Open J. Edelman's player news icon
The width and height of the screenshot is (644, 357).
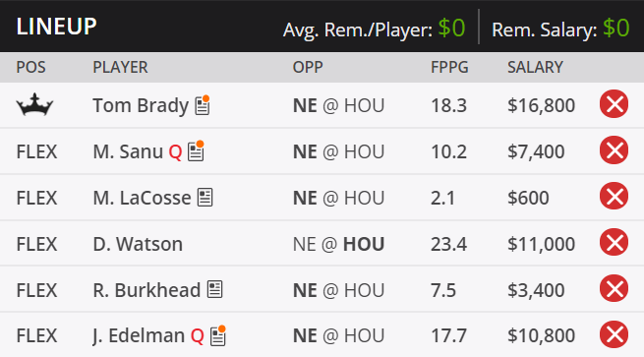tap(218, 335)
